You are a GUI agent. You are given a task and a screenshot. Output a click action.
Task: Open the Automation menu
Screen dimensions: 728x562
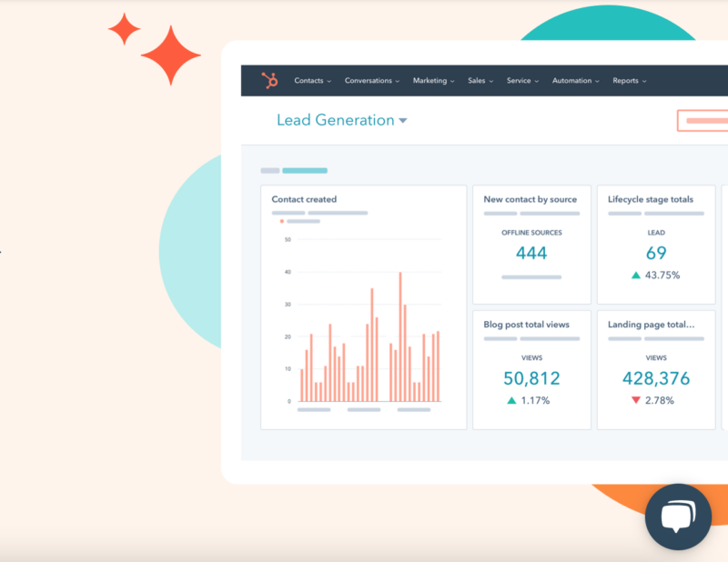tap(575, 81)
